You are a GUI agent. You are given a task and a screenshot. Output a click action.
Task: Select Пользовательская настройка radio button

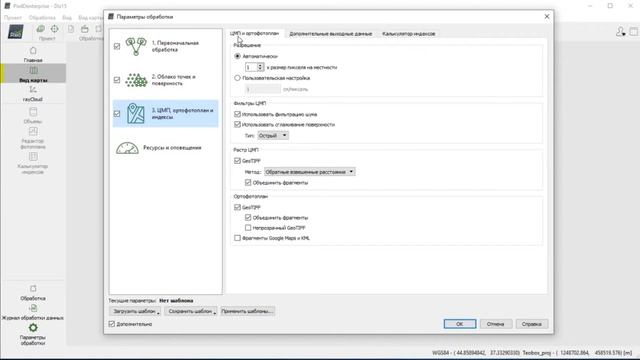237,78
